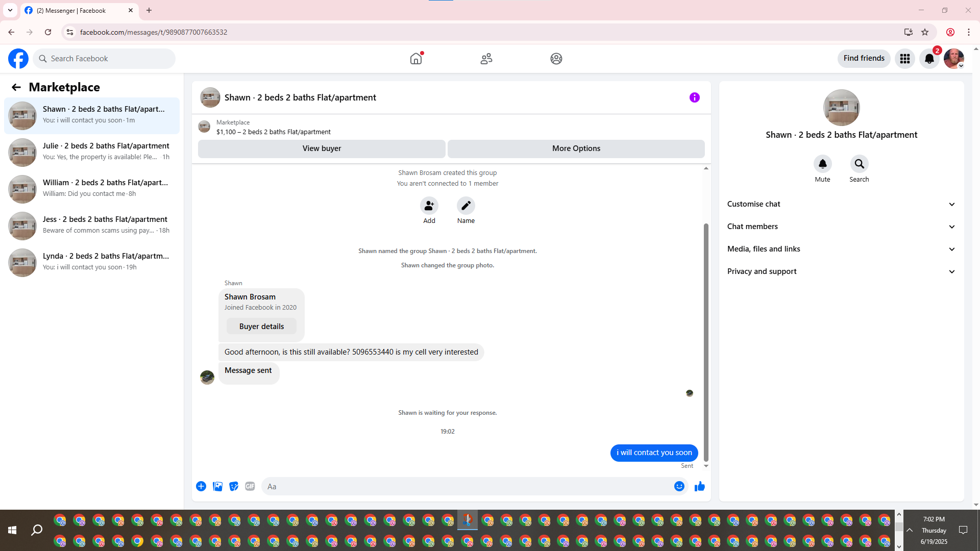The width and height of the screenshot is (980, 551).
Task: Expand Customise chat section
Action: [x=841, y=204]
